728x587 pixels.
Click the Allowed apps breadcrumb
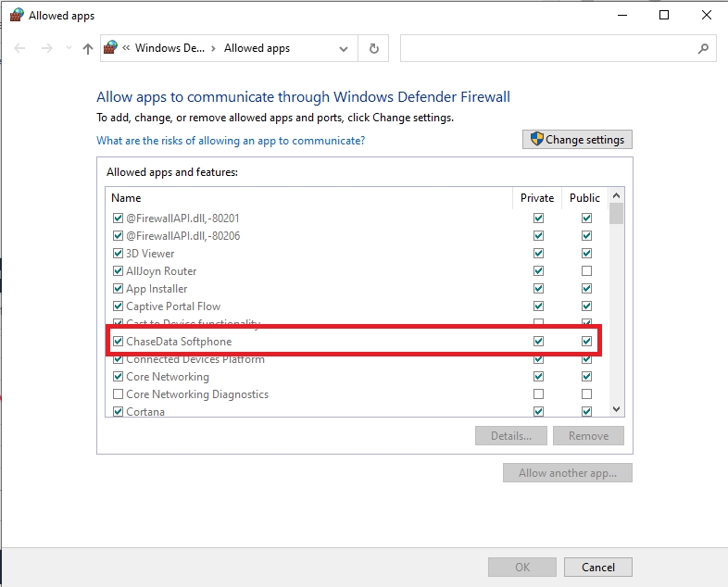tap(257, 48)
